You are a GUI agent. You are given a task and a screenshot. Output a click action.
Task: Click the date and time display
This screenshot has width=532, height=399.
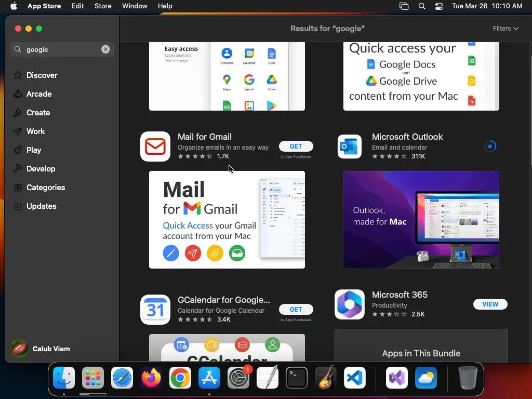[487, 6]
